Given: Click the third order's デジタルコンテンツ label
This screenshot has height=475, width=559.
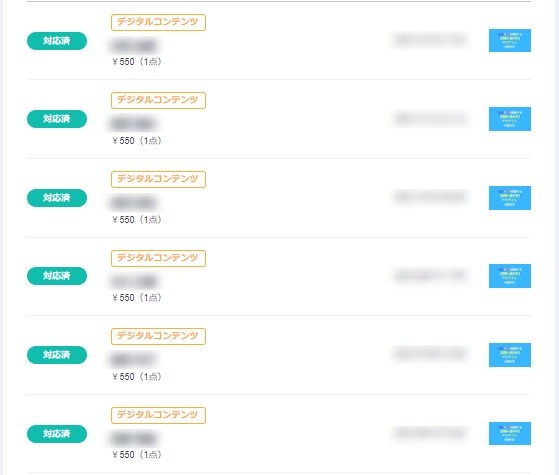Looking at the screenshot, I should coord(158,179).
